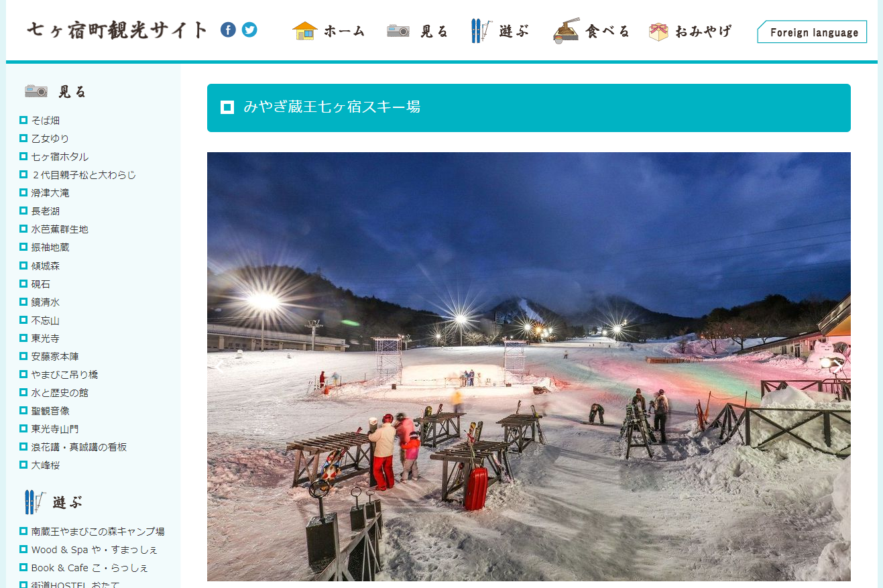Click the house icon for ホーム
Screen dimensions: 883x588
[x=305, y=31]
